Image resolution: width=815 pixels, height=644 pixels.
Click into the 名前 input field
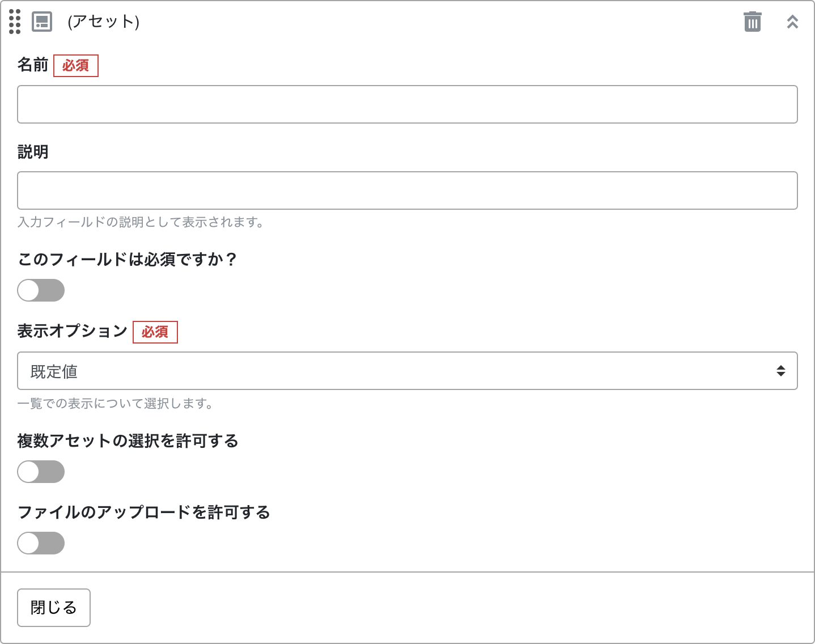(407, 104)
